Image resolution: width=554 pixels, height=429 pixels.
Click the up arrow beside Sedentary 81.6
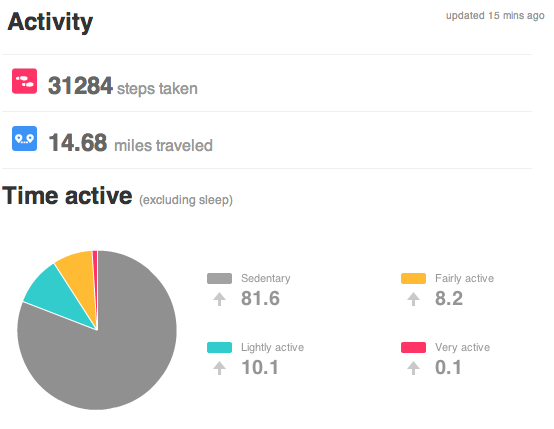(x=219, y=299)
